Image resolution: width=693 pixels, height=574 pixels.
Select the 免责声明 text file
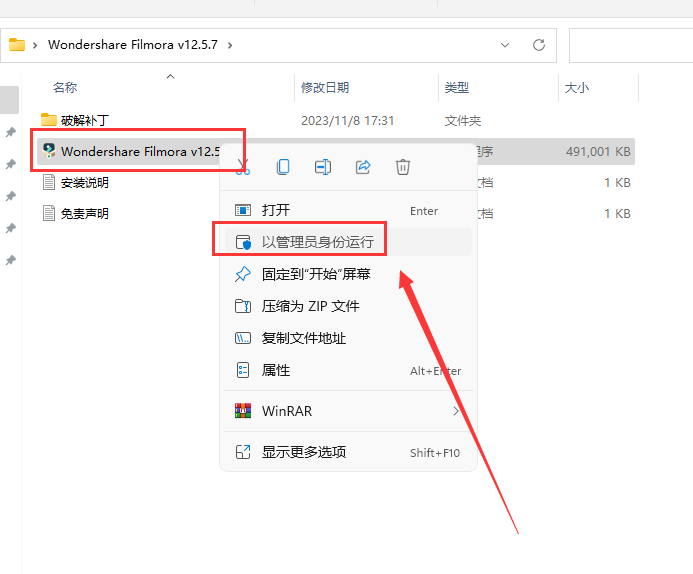coord(84,213)
